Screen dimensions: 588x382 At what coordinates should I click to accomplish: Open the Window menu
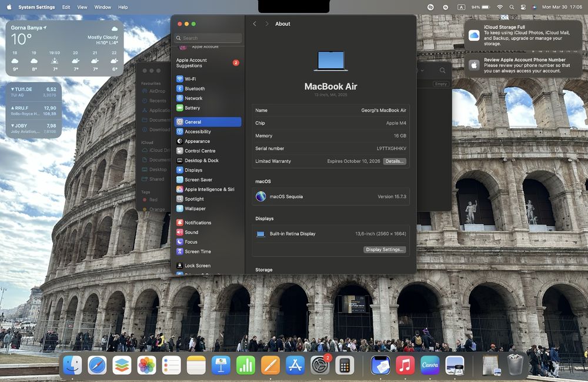pyautogui.click(x=102, y=7)
